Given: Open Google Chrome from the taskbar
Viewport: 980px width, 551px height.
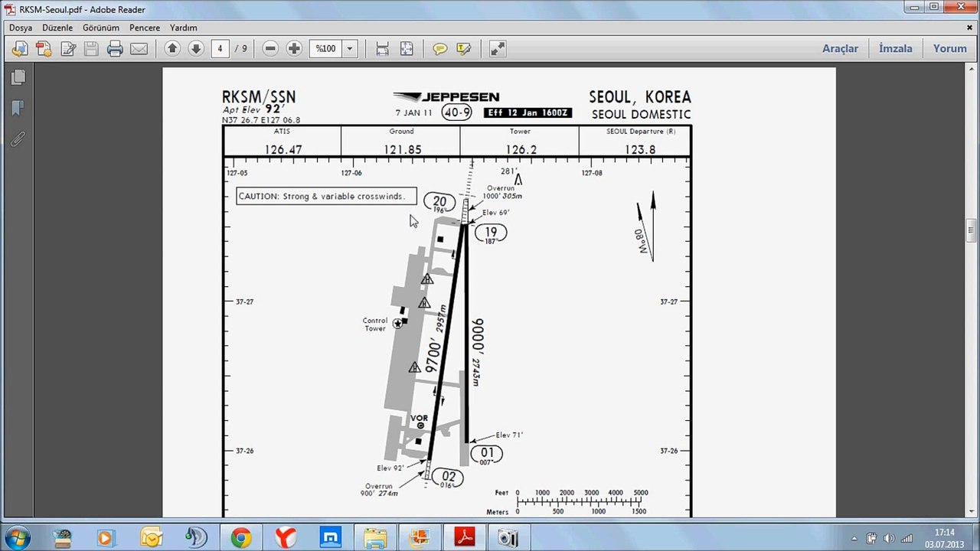Looking at the screenshot, I should [241, 538].
